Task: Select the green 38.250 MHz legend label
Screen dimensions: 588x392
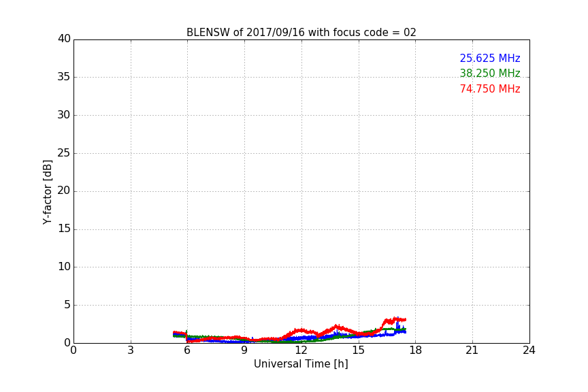Action: [490, 73]
